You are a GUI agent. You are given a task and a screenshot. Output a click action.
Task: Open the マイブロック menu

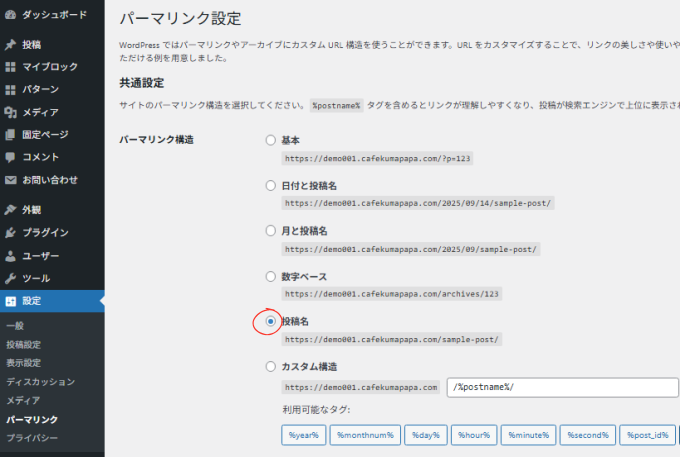coord(50,67)
